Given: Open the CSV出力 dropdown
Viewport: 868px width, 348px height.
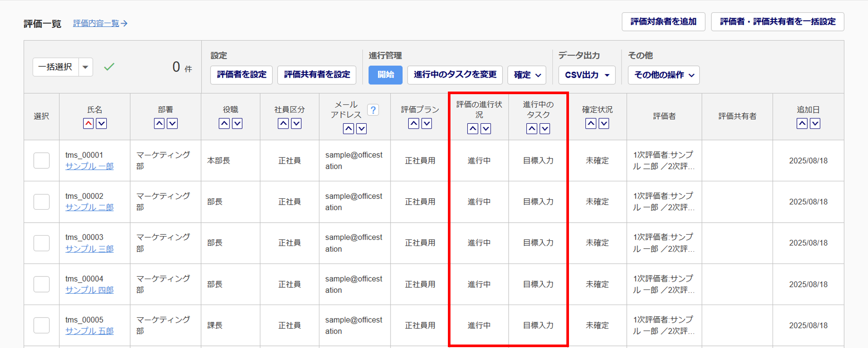Looking at the screenshot, I should coord(587,75).
